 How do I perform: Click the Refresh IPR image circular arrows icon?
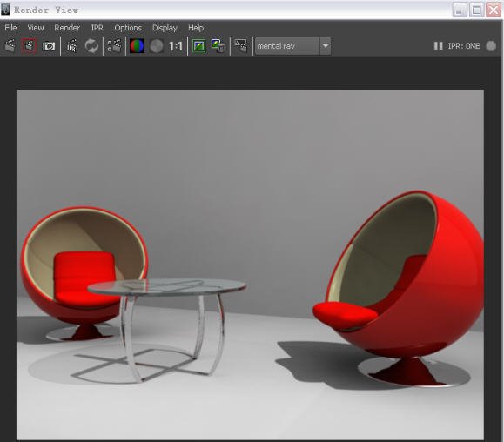click(x=91, y=46)
